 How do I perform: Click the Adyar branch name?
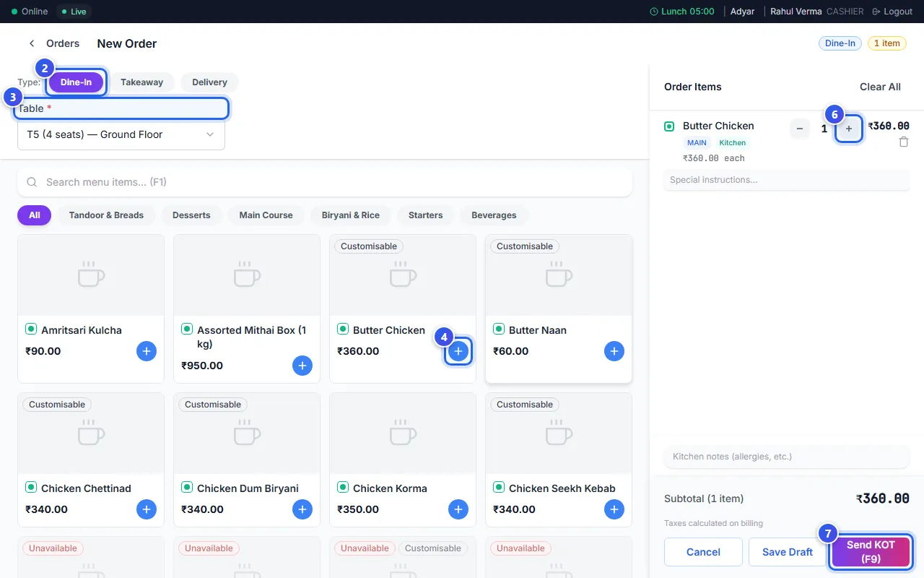743,12
